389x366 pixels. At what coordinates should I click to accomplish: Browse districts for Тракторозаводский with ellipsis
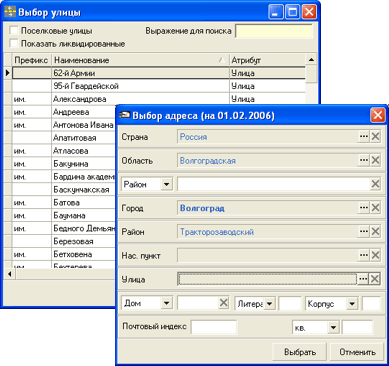click(x=364, y=232)
